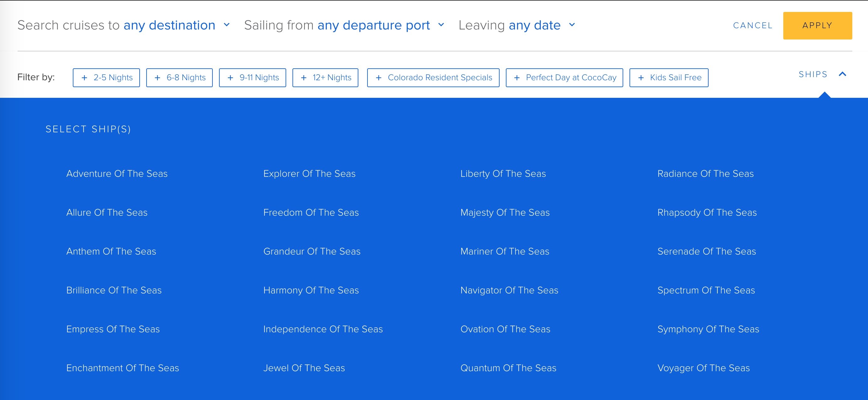868x400 pixels.
Task: Choose Radiance Of The Seas
Action: coord(705,174)
